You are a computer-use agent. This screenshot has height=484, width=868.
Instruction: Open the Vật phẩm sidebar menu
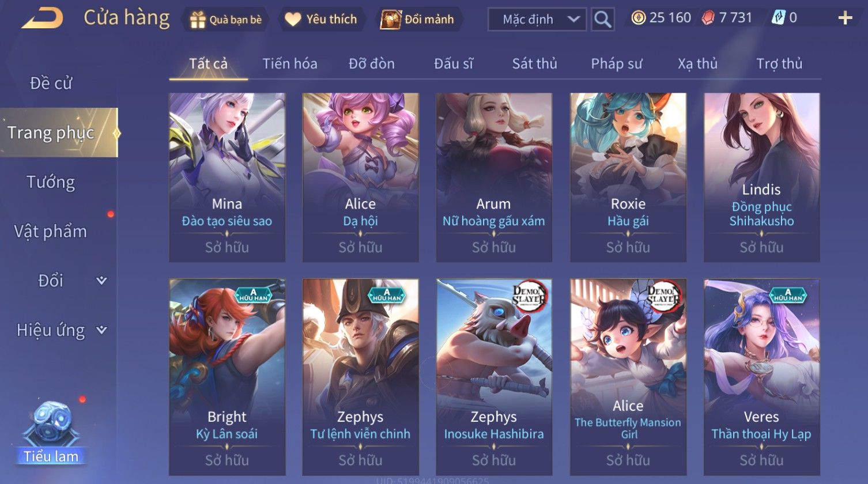[x=51, y=231]
